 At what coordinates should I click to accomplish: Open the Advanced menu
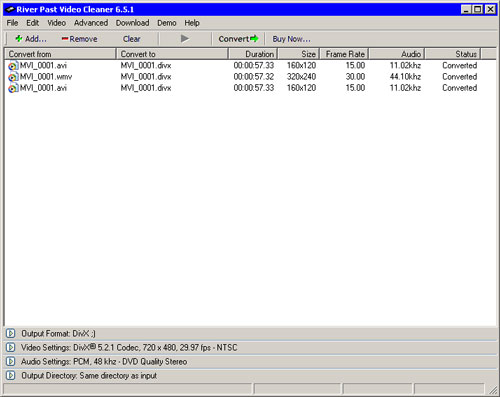pyautogui.click(x=91, y=23)
